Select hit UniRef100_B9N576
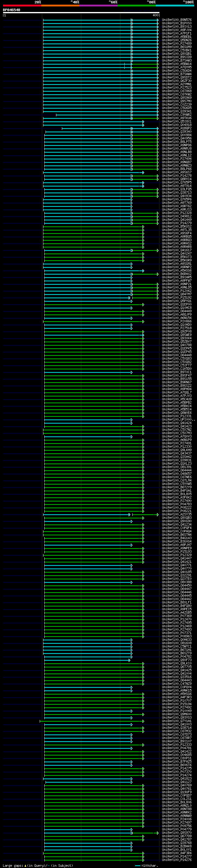This screenshot has width=197, height=868. point(177,20)
